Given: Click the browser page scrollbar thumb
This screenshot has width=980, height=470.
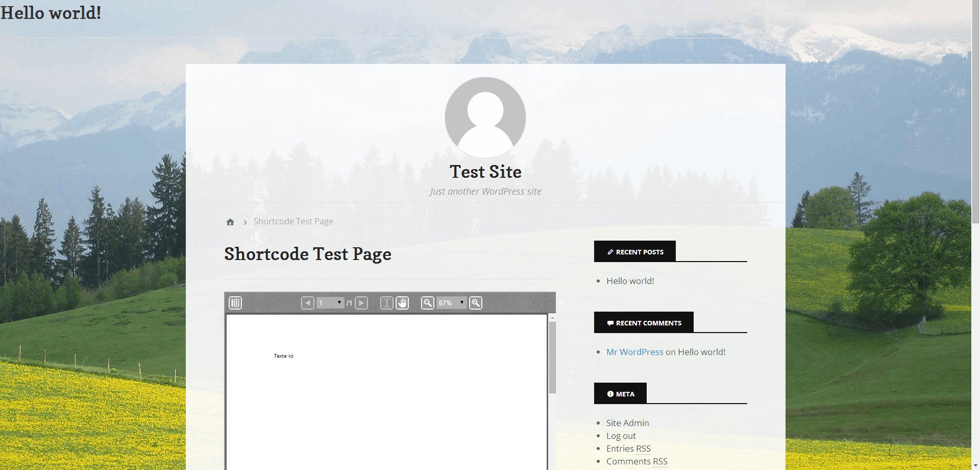Looking at the screenshot, I should pos(975,112).
